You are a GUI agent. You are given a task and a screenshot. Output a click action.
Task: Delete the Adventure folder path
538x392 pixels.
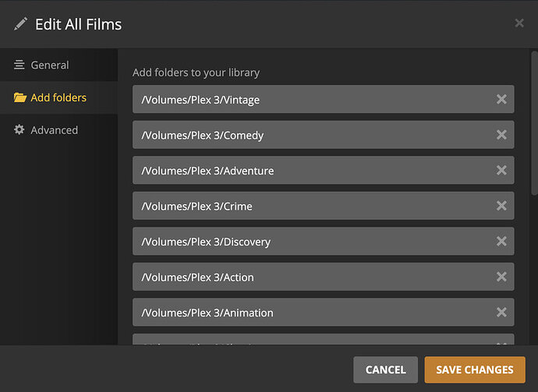coord(501,171)
